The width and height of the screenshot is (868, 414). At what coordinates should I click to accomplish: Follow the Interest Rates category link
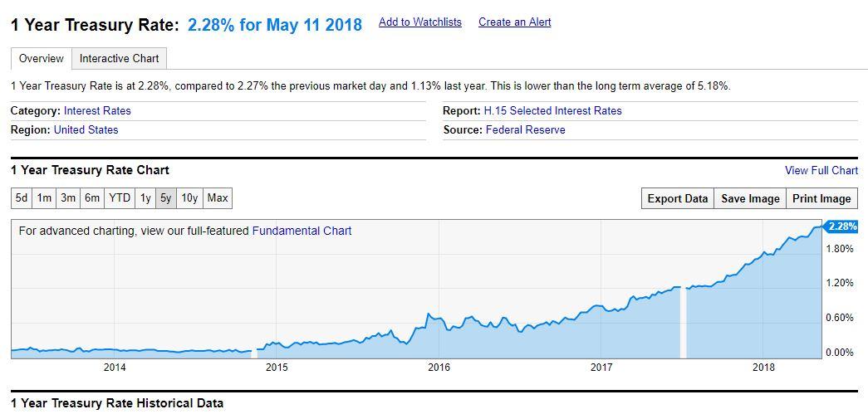(x=97, y=111)
